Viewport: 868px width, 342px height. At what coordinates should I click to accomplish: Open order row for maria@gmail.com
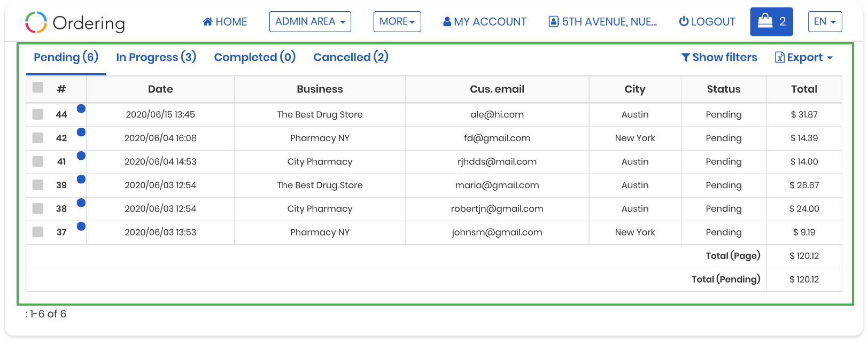[x=434, y=185]
